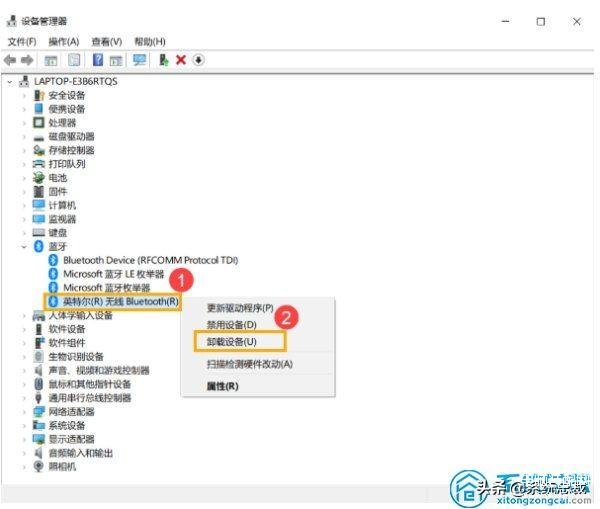This screenshot has width=600, height=509.
Task: Expand the 显示适配器 node
Action: click(24, 439)
